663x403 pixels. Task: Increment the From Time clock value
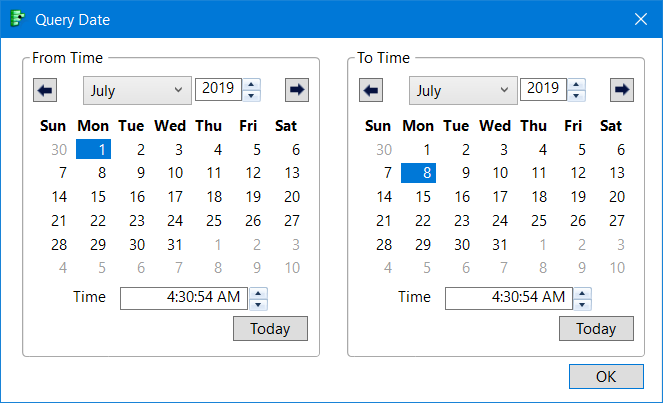(x=259, y=293)
